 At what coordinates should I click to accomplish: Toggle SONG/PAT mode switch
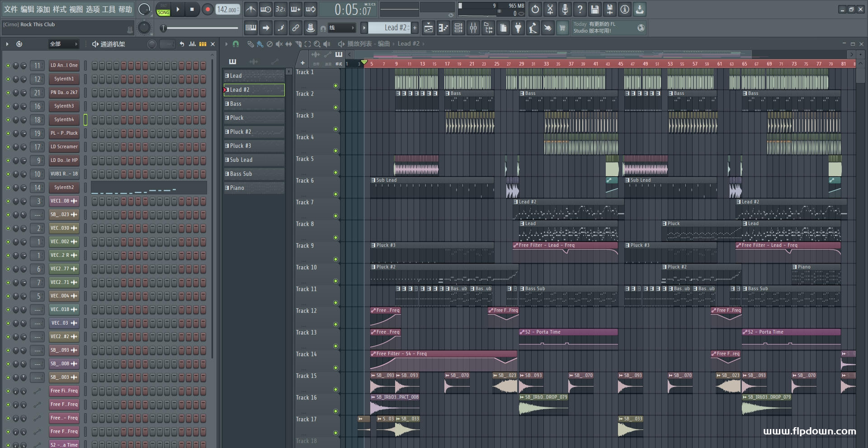163,9
